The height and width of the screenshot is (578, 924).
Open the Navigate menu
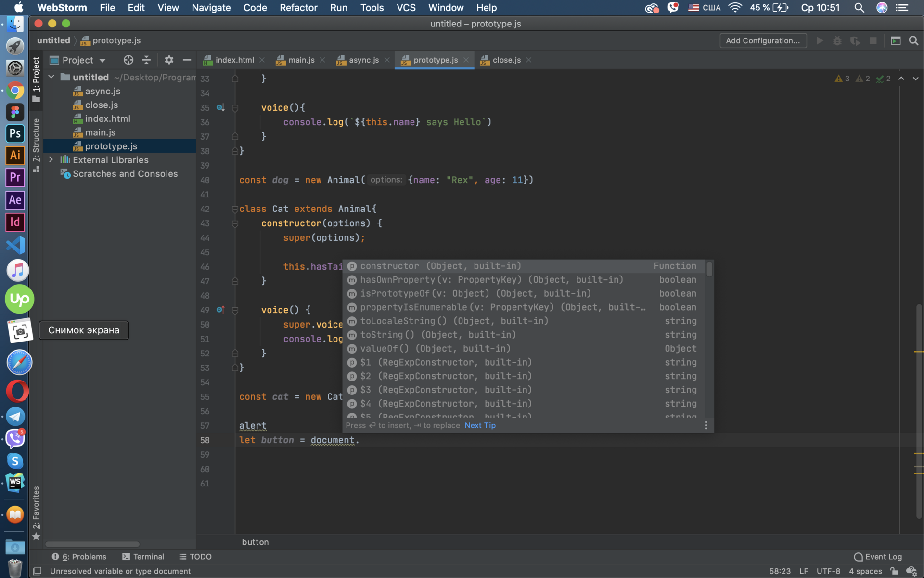point(211,8)
